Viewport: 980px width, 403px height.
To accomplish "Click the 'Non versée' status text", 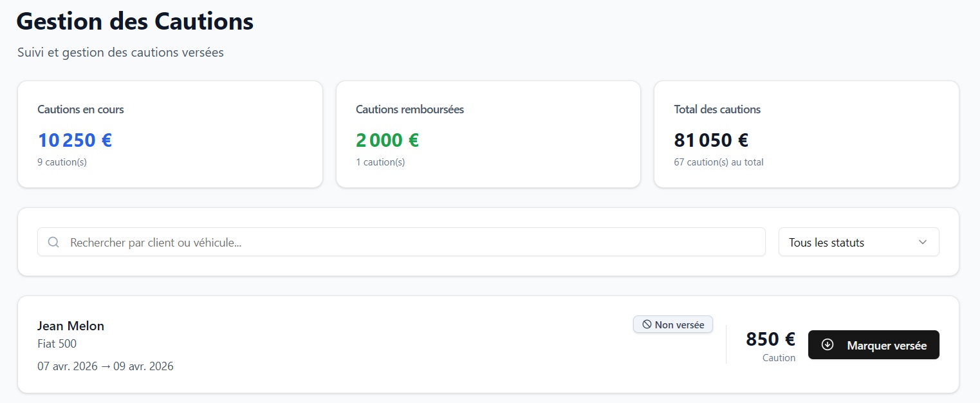I will pyautogui.click(x=680, y=325).
